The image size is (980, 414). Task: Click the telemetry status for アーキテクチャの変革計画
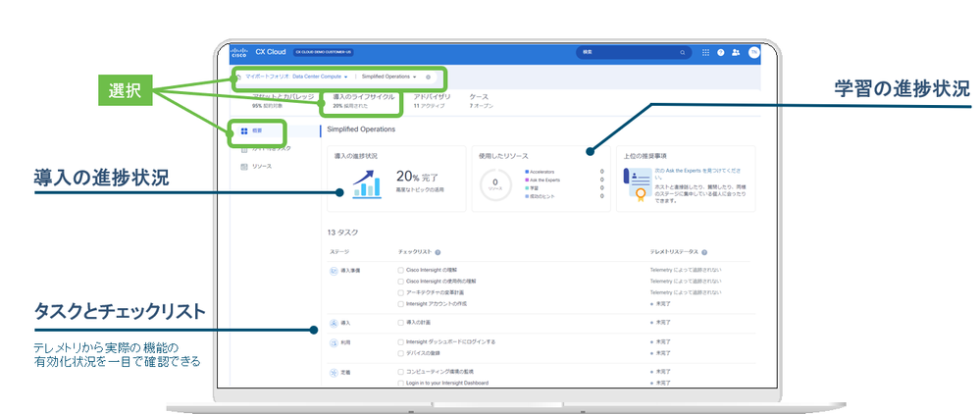(686, 292)
